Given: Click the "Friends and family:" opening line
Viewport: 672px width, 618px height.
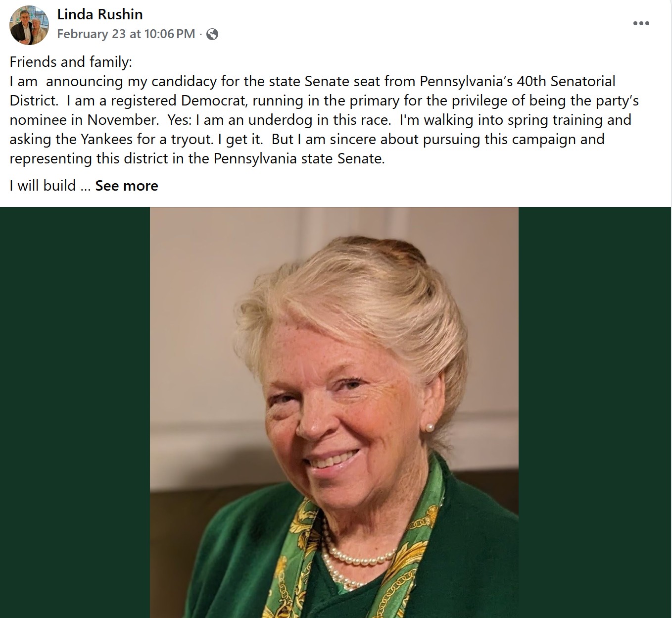Looking at the screenshot, I should [71, 62].
